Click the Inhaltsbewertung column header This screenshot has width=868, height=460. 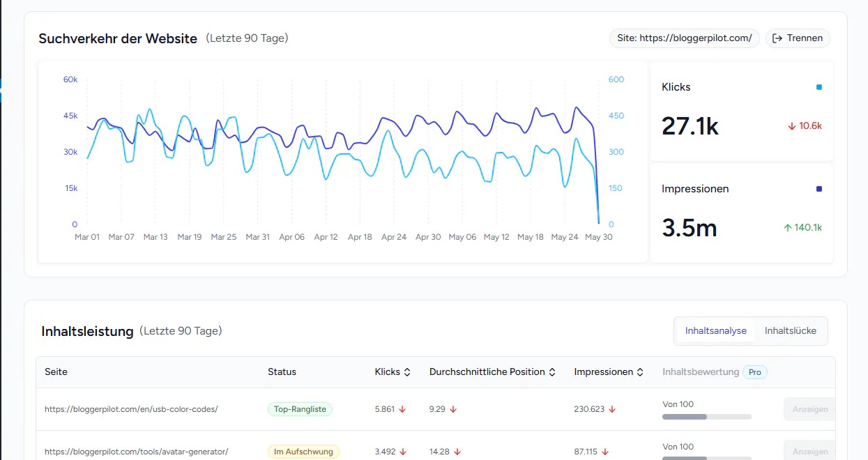(701, 372)
